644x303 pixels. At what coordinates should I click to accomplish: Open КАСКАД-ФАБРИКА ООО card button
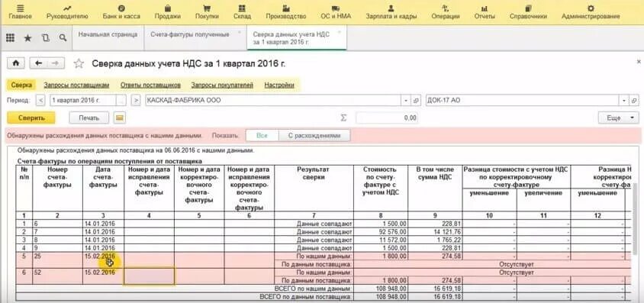pos(416,100)
